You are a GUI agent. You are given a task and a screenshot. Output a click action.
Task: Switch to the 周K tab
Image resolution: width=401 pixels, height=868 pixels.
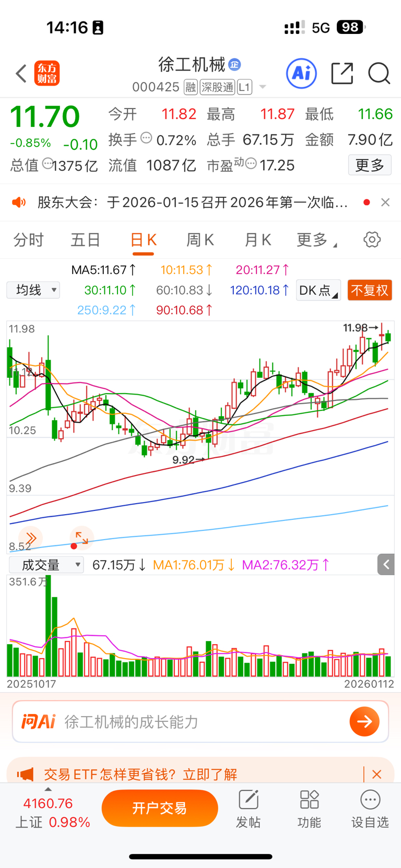point(200,240)
